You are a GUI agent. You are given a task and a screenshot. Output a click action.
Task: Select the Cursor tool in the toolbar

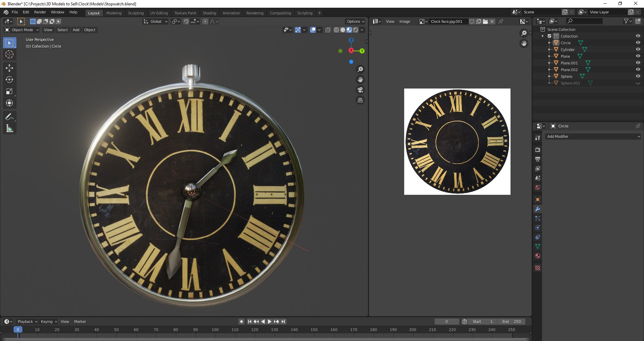[x=9, y=54]
